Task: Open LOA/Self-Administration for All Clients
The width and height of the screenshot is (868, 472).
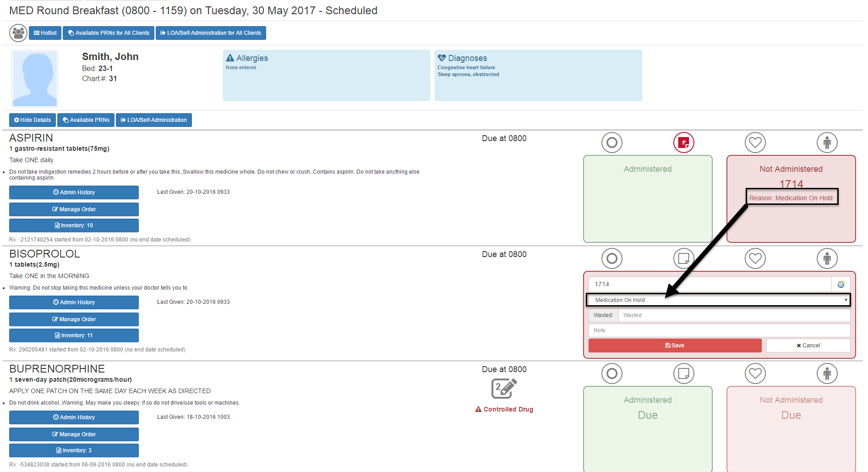Action: click(x=211, y=33)
